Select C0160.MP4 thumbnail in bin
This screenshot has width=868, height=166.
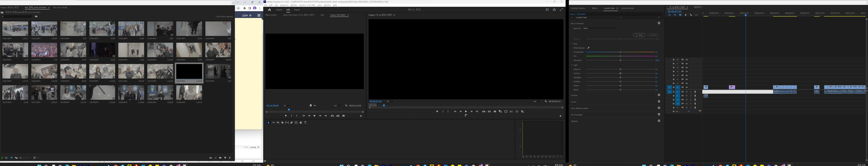(x=44, y=50)
